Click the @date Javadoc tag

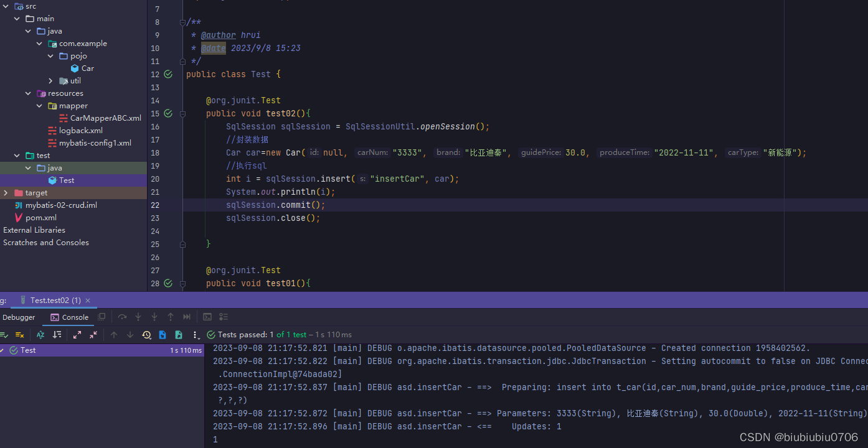(214, 48)
